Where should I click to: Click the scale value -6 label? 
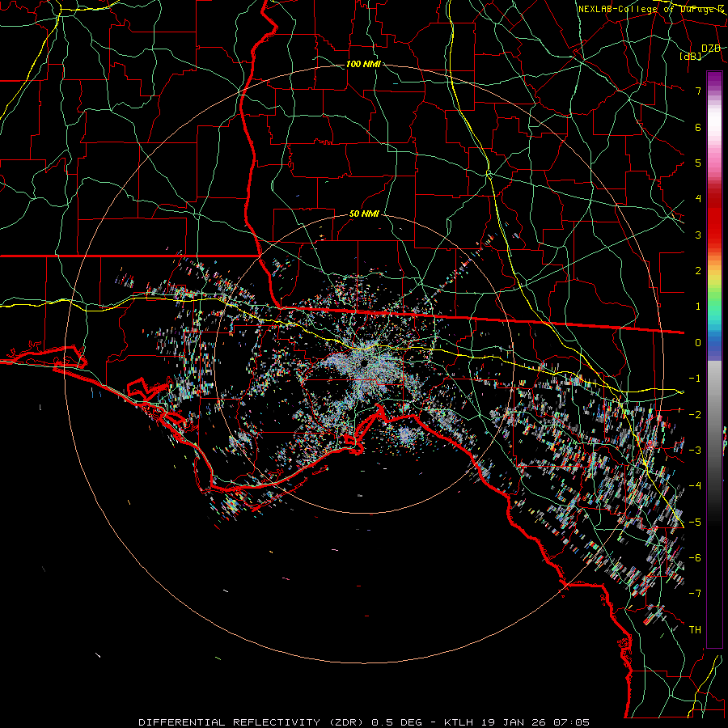(695, 558)
